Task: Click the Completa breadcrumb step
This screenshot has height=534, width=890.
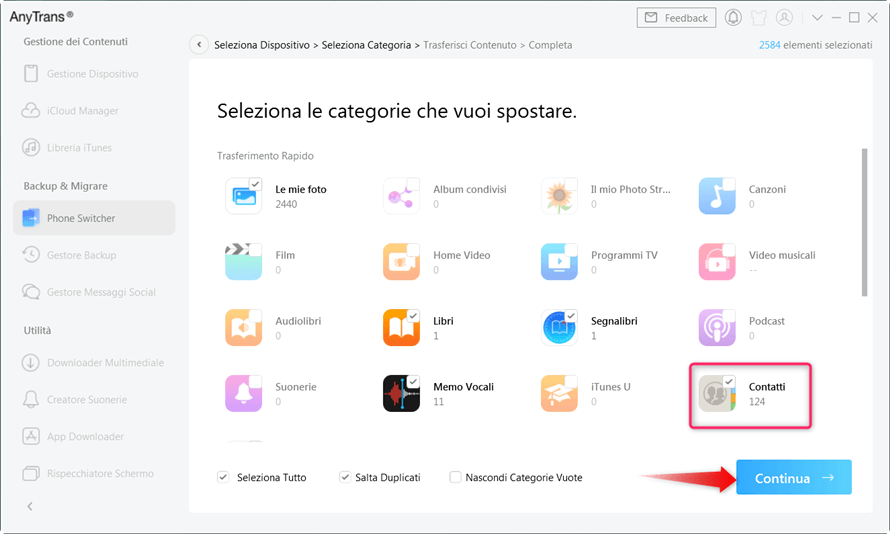Action: 550,45
